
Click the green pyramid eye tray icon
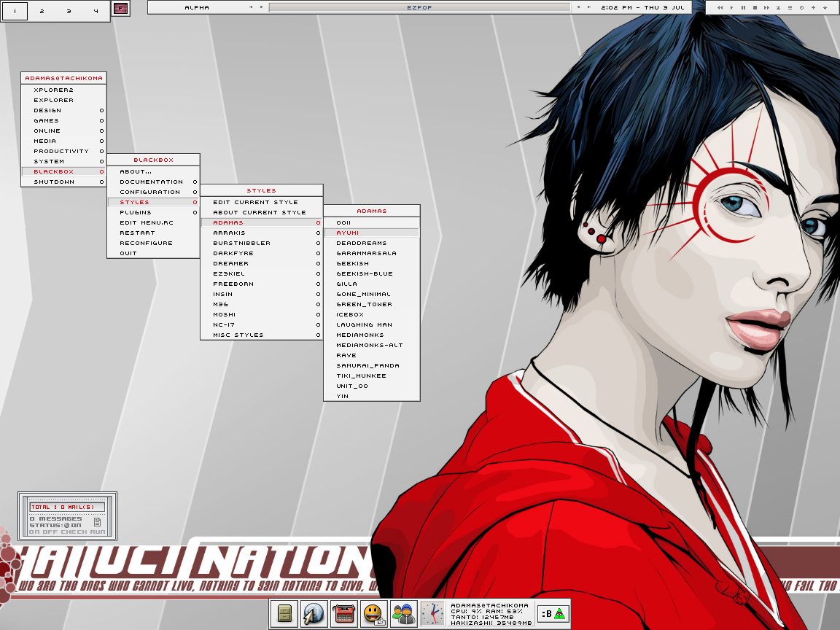point(560,614)
